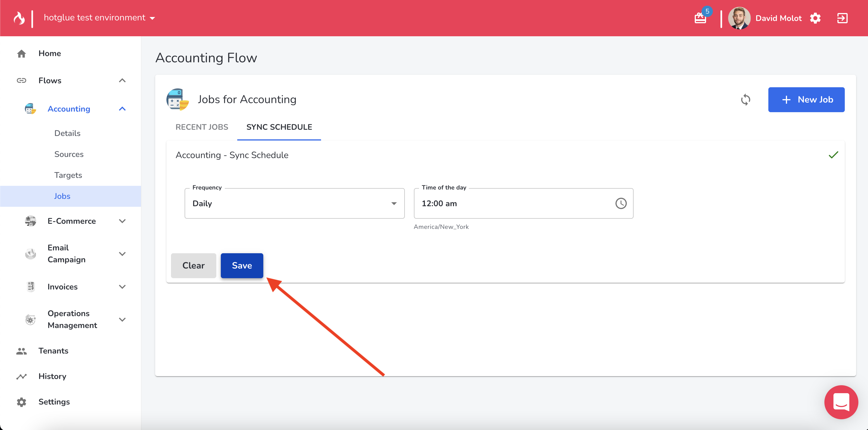868x430 pixels.
Task: Click the hotglue flame logo
Action: point(19,18)
